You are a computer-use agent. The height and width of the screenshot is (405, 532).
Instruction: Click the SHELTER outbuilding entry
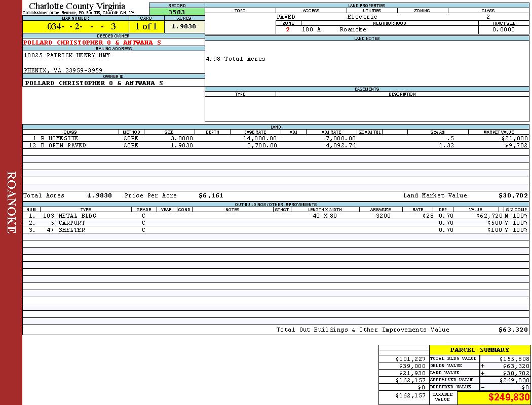pyautogui.click(x=71, y=230)
